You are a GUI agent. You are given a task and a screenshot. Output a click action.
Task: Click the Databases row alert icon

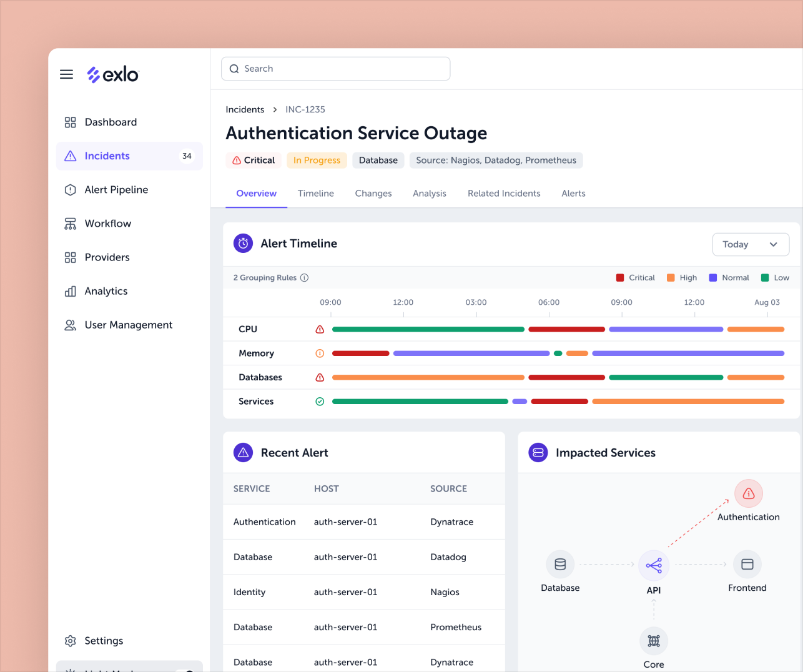pos(320,377)
